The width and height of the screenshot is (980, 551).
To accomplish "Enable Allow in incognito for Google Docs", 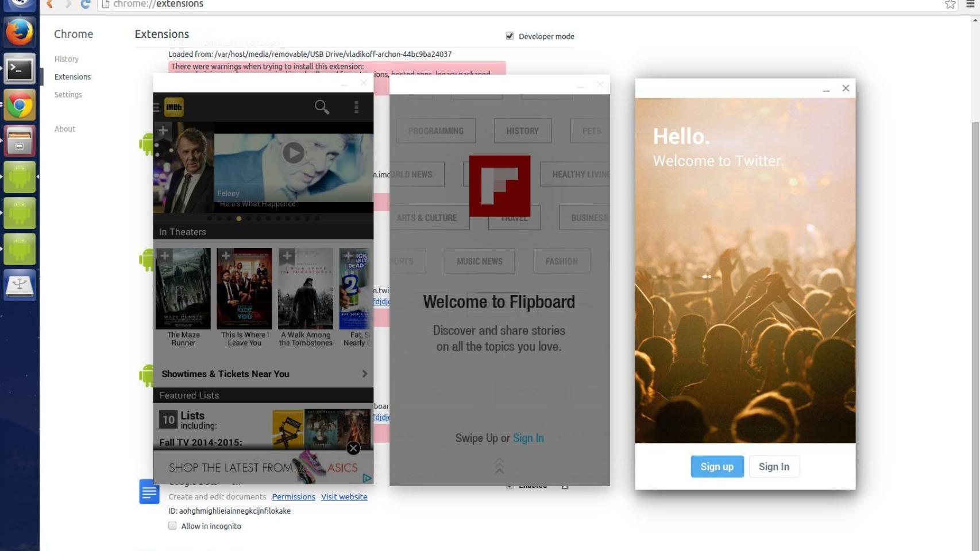I will coord(172,526).
